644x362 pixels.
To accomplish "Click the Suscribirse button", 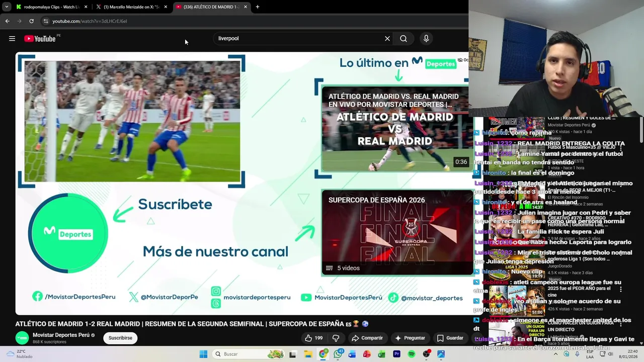I will pyautogui.click(x=120, y=338).
